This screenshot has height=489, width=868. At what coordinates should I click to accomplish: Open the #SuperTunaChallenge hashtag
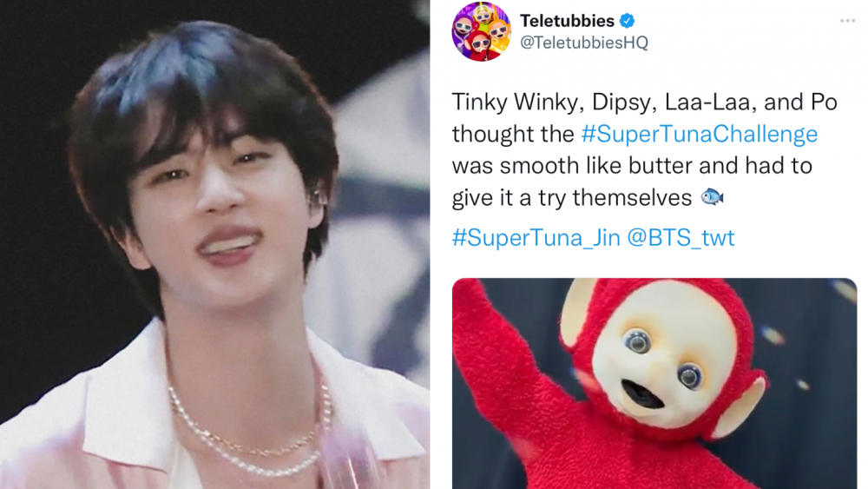click(699, 134)
